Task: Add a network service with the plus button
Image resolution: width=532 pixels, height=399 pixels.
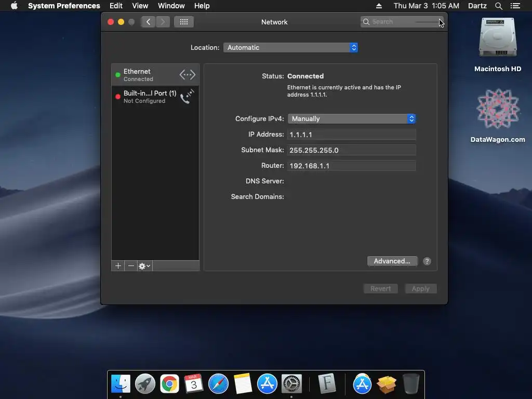Action: pos(118,266)
